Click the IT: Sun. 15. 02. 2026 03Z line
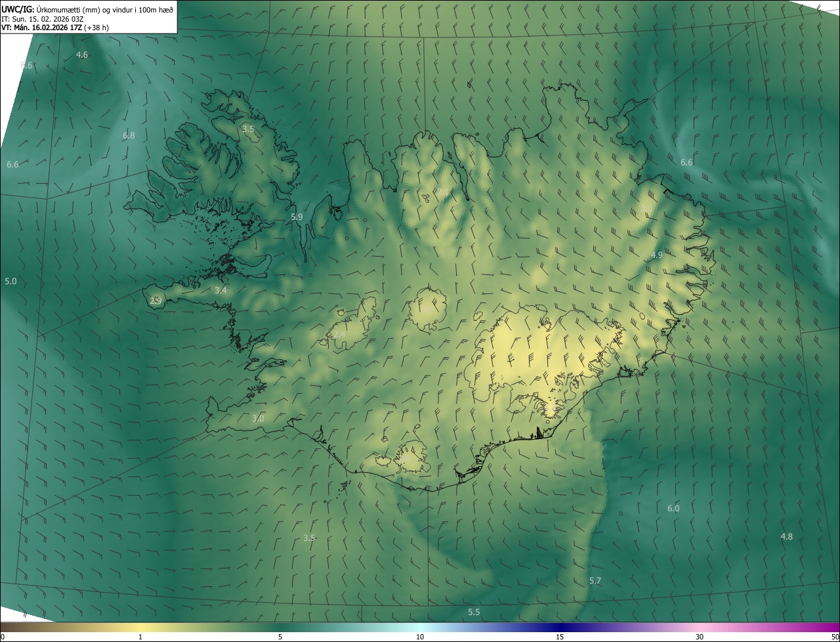 [x=42, y=19]
